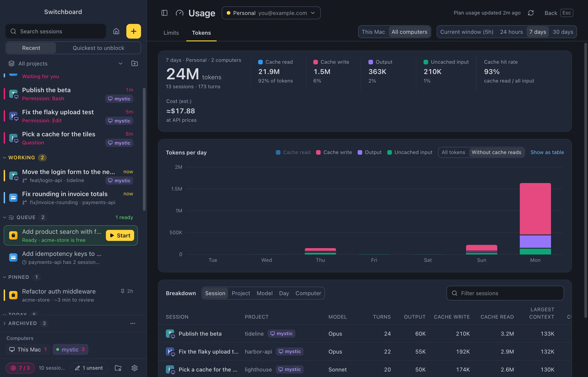Select the Recent sort toggle

coord(31,48)
